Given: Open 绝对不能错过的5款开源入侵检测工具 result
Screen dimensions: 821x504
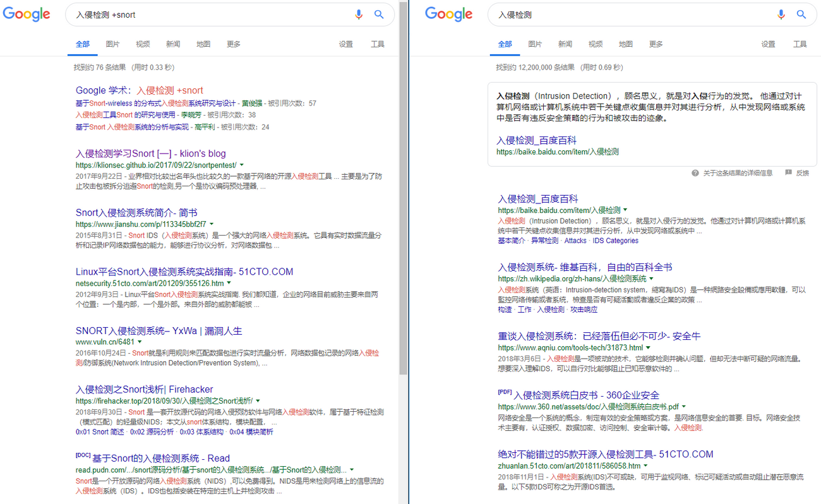Looking at the screenshot, I should 605,454.
